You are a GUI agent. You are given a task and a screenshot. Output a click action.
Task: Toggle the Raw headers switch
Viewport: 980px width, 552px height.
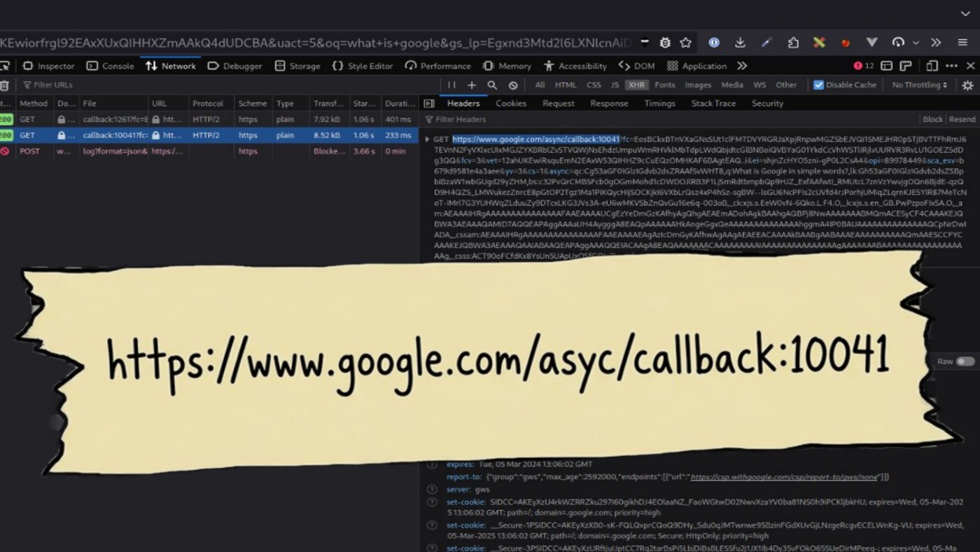[x=966, y=361]
